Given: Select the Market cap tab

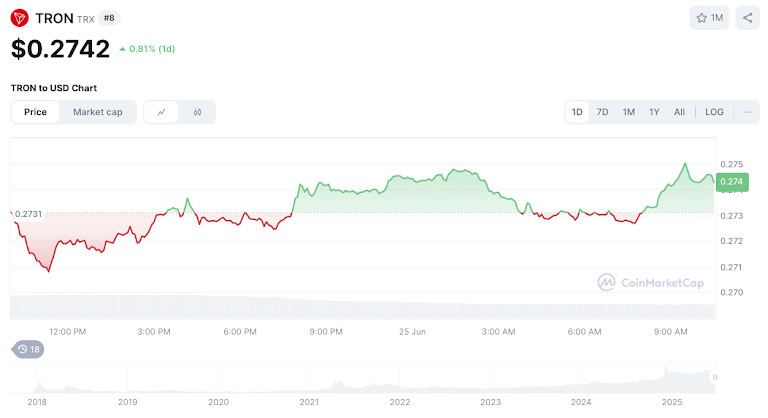Looking at the screenshot, I should (x=97, y=112).
